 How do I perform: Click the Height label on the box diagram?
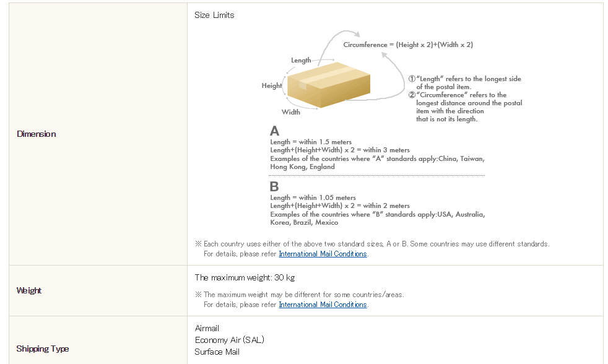(x=272, y=86)
